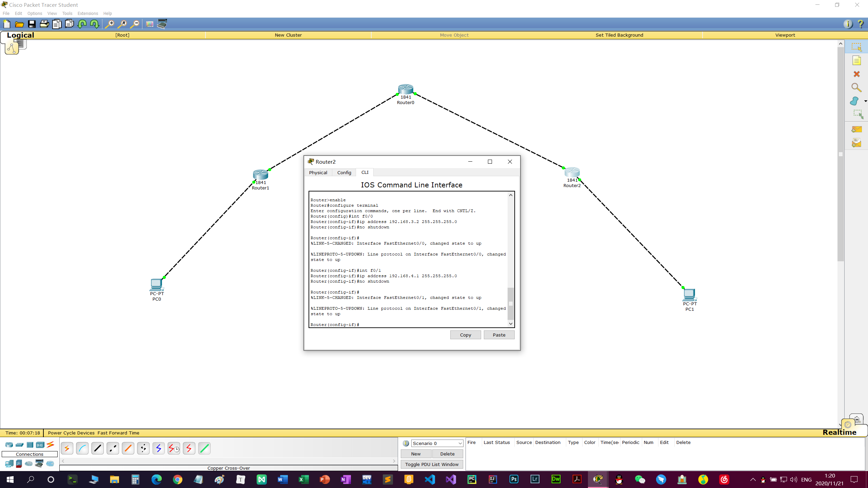Open the File menu
The image size is (868, 488).
pyautogui.click(x=6, y=13)
